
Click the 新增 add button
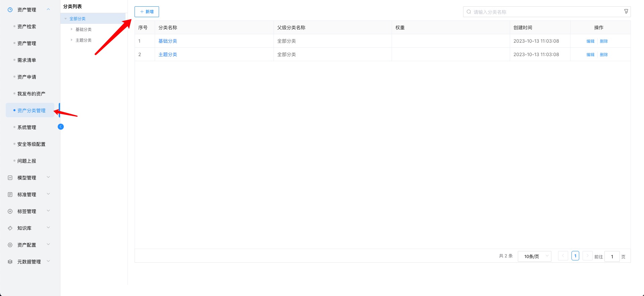click(x=147, y=12)
